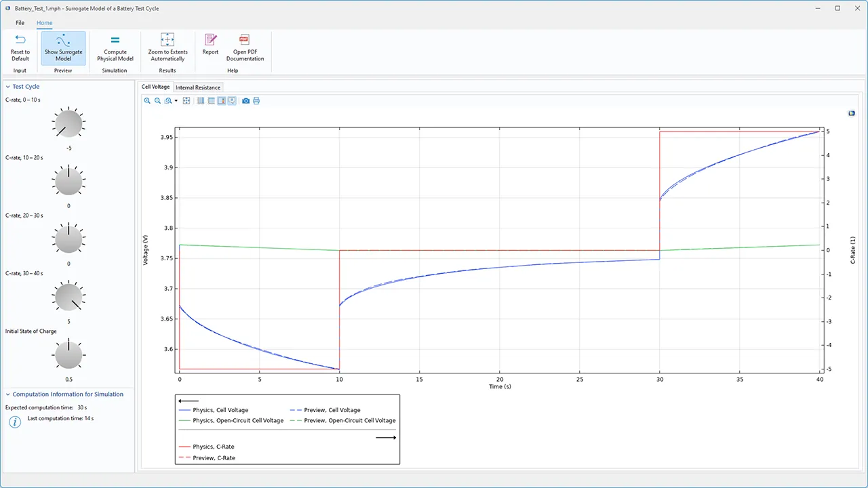The height and width of the screenshot is (488, 868).
Task: Print the plot using printer icon
Action: [256, 101]
